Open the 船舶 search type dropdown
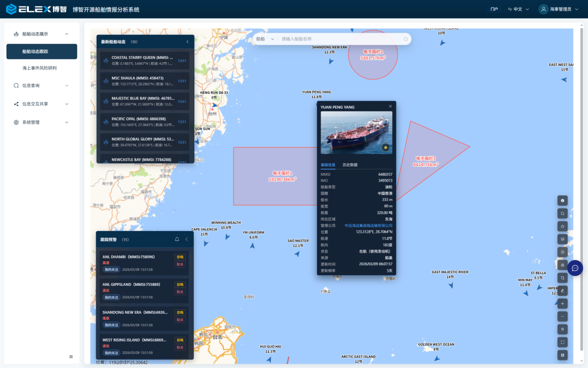Image resolution: width=588 pixels, height=368 pixels. tap(265, 39)
